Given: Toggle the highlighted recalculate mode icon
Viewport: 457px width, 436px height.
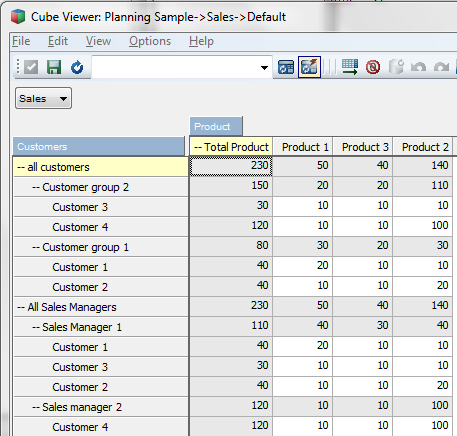Looking at the screenshot, I should coord(309,67).
